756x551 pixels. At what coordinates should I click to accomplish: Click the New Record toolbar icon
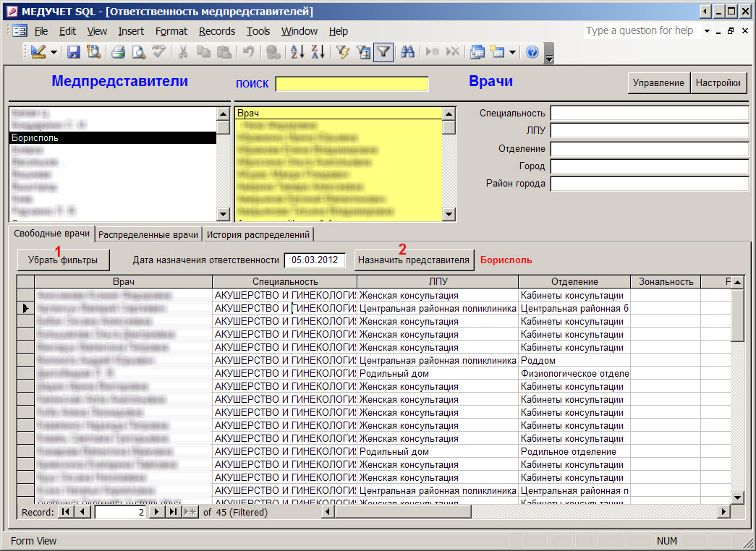point(433,51)
